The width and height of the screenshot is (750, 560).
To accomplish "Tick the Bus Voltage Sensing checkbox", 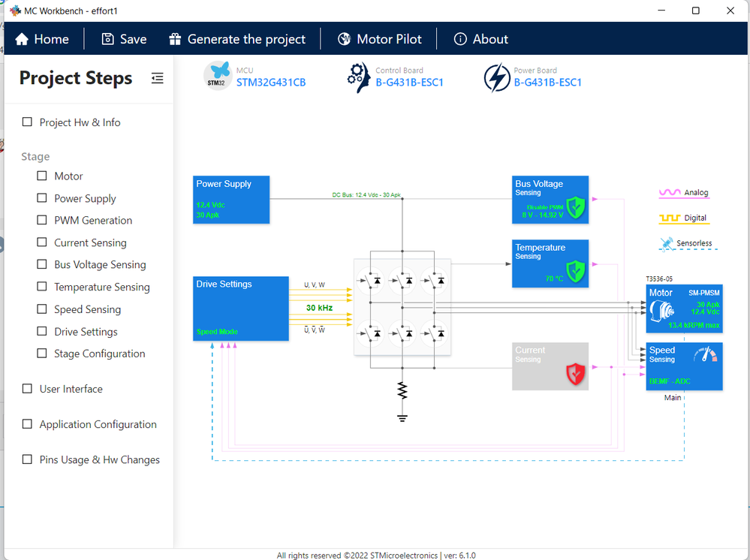I will [x=42, y=264].
